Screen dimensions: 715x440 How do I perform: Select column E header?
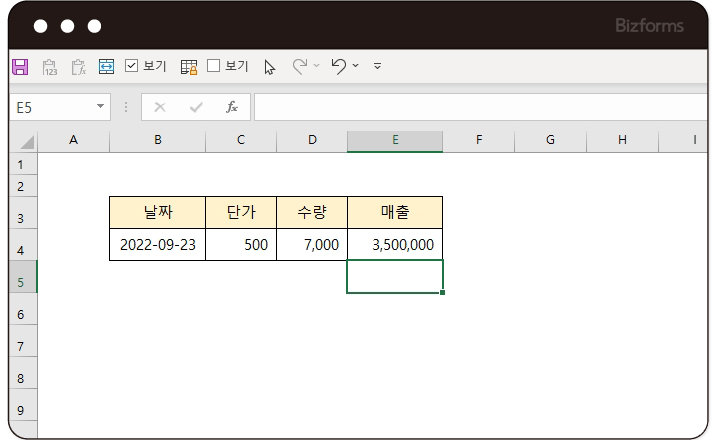(395, 140)
